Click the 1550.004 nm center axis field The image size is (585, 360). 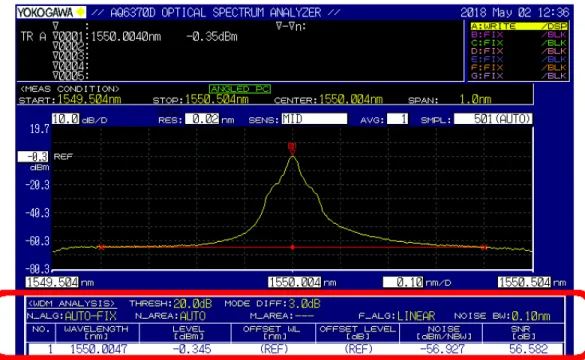point(294,282)
